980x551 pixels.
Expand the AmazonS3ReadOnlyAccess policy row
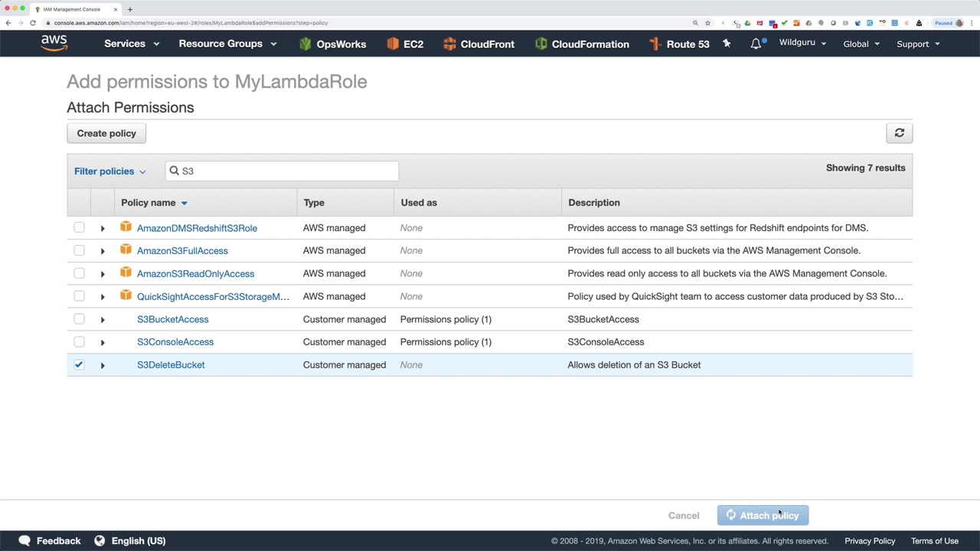pos(103,274)
